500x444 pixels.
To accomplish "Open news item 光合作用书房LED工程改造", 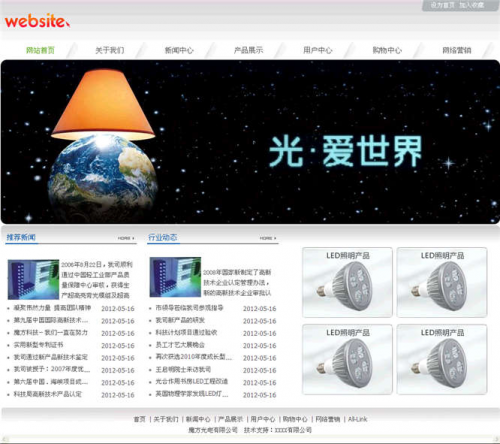I will tap(192, 382).
